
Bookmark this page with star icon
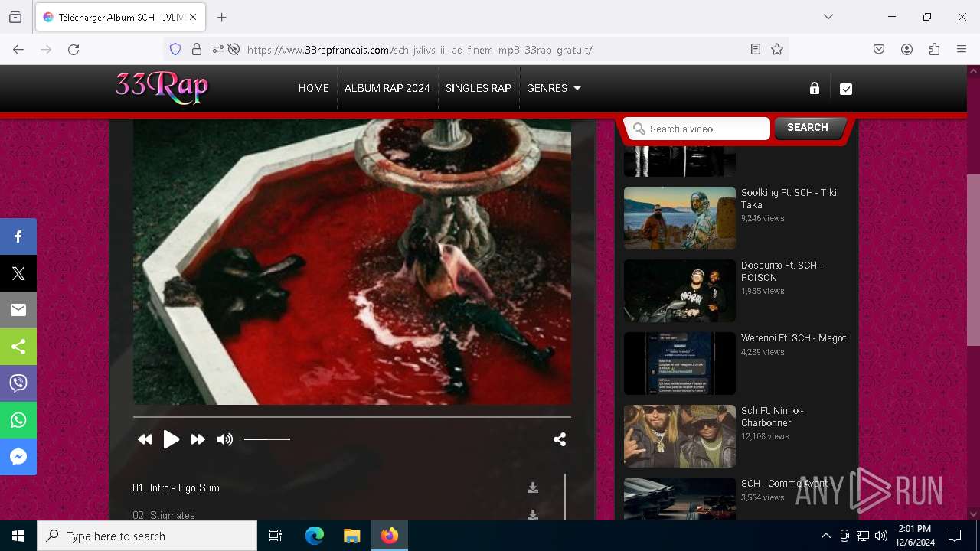click(x=777, y=50)
